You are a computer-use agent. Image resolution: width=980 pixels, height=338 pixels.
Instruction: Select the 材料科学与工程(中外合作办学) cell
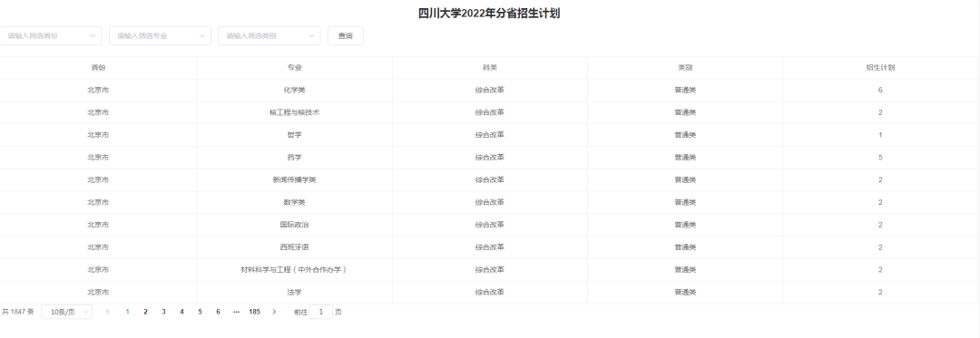[295, 270]
